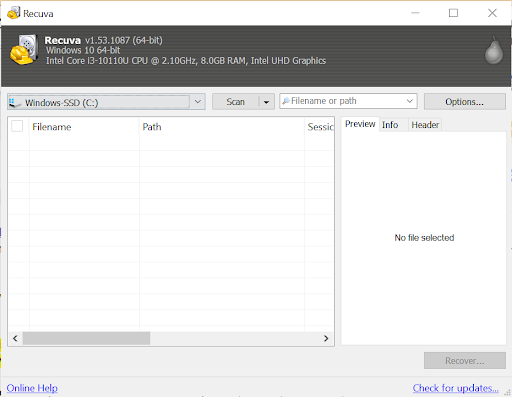Open the Filename or path filter dropdown arrow
The image size is (512, 397).
(410, 101)
